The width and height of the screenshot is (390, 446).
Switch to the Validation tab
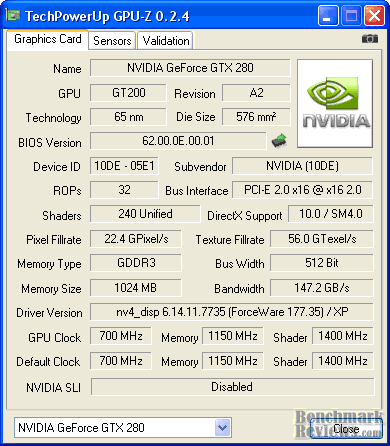(166, 41)
